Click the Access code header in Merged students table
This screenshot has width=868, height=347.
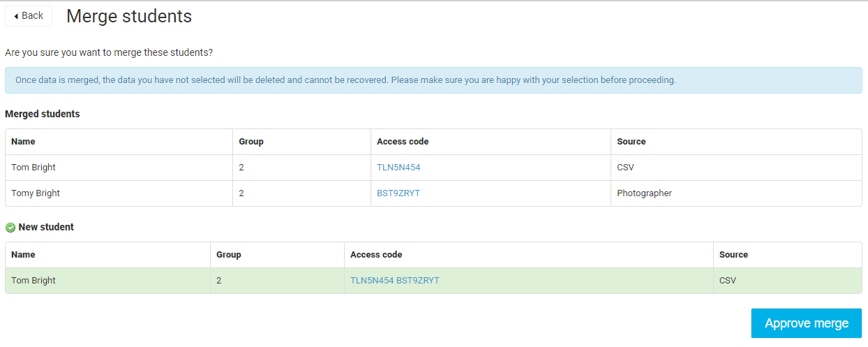[x=403, y=142]
